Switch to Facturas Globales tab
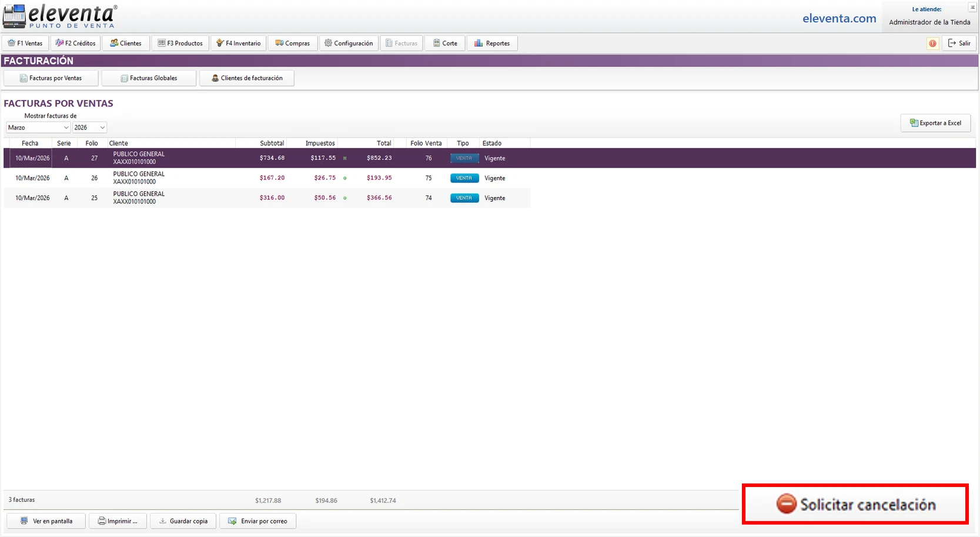 point(149,78)
